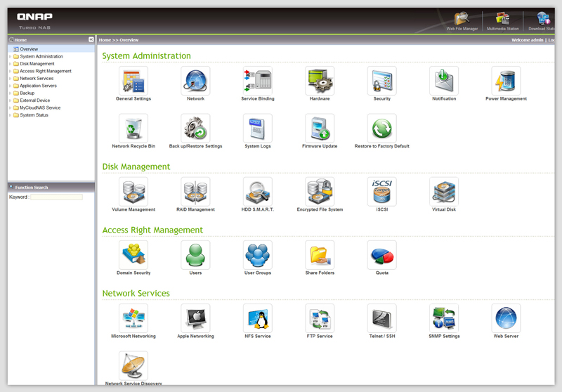This screenshot has height=392, width=562.
Task: Open Volume Management icon
Action: tap(133, 192)
